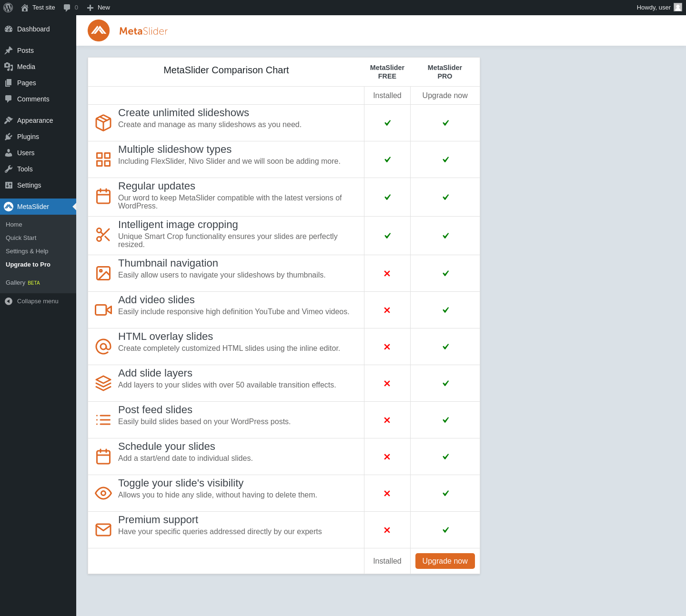Open the Appearance menu label

click(35, 120)
